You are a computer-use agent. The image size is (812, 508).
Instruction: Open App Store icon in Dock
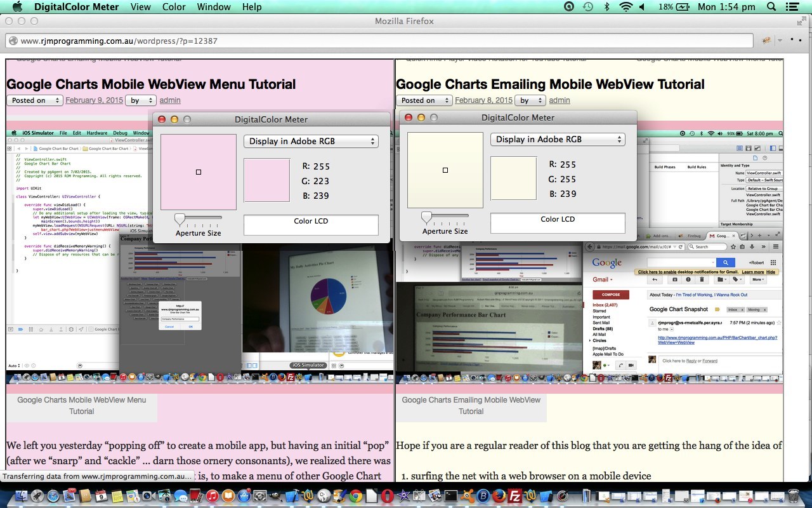(244, 495)
